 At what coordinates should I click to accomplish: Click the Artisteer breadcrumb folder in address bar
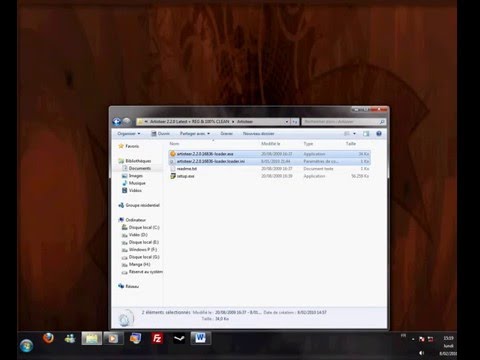coord(245,122)
